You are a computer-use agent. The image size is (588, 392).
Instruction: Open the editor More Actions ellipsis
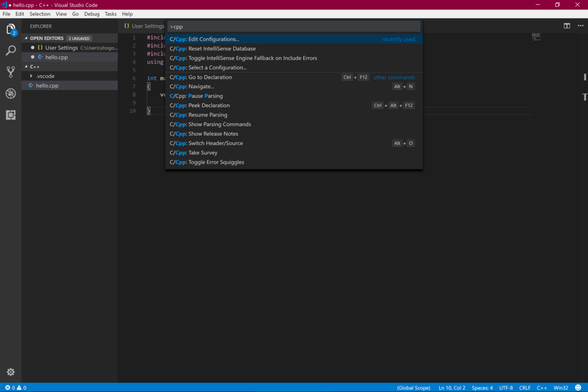581,26
